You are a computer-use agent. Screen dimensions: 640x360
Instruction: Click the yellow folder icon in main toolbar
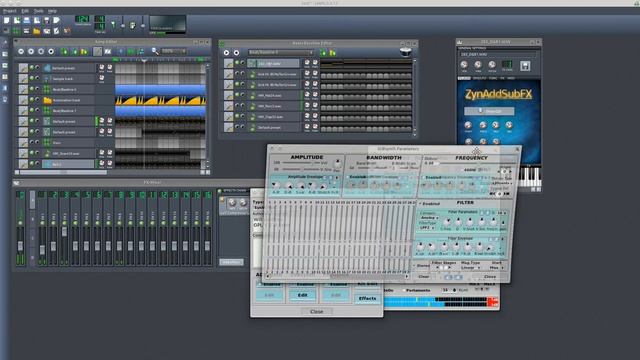pos(37,31)
